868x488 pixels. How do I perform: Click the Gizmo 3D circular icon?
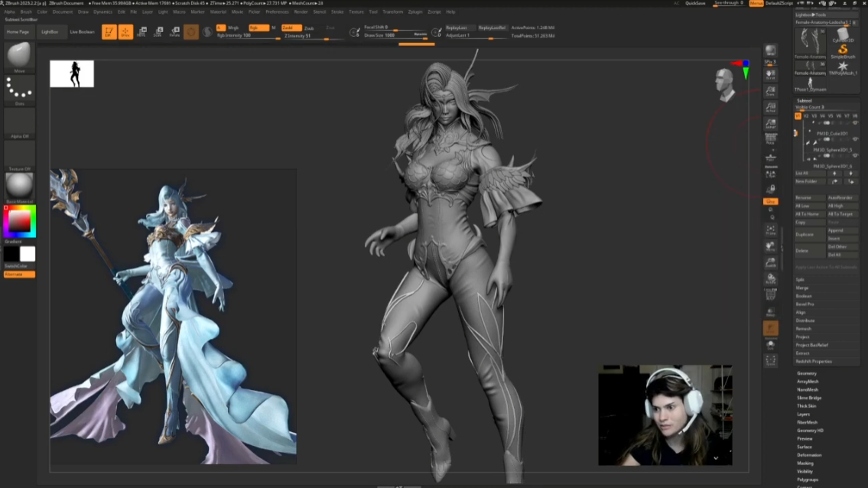pyautogui.click(x=191, y=32)
